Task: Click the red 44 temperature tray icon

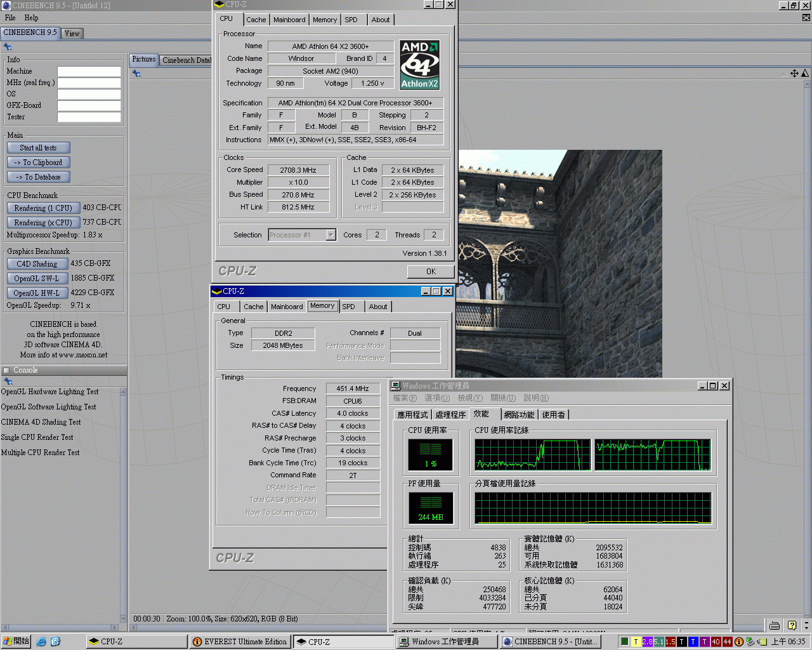Action: (x=727, y=642)
